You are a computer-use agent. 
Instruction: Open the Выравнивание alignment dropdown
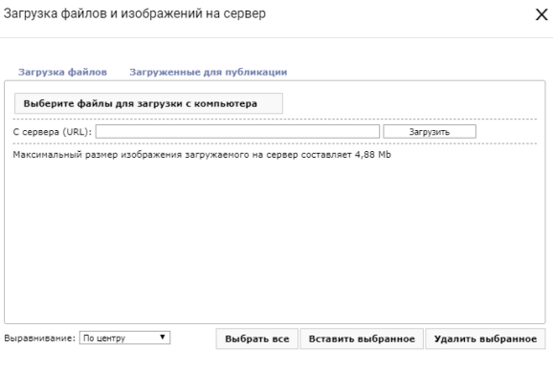click(x=124, y=338)
